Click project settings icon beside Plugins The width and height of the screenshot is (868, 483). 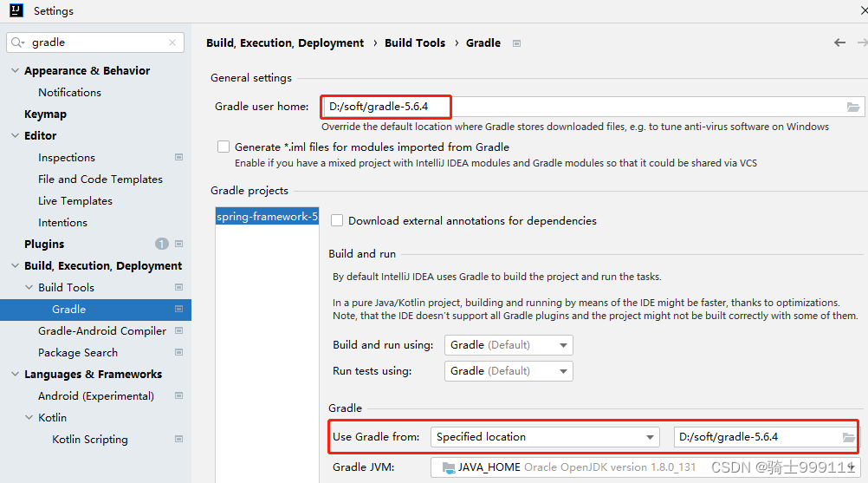click(178, 244)
